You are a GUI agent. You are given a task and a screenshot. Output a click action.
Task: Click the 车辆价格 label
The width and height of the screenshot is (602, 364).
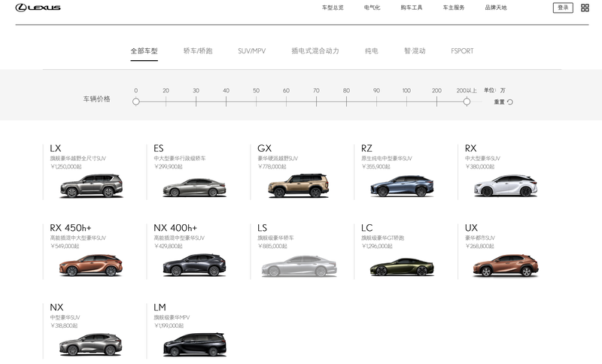coord(97,99)
